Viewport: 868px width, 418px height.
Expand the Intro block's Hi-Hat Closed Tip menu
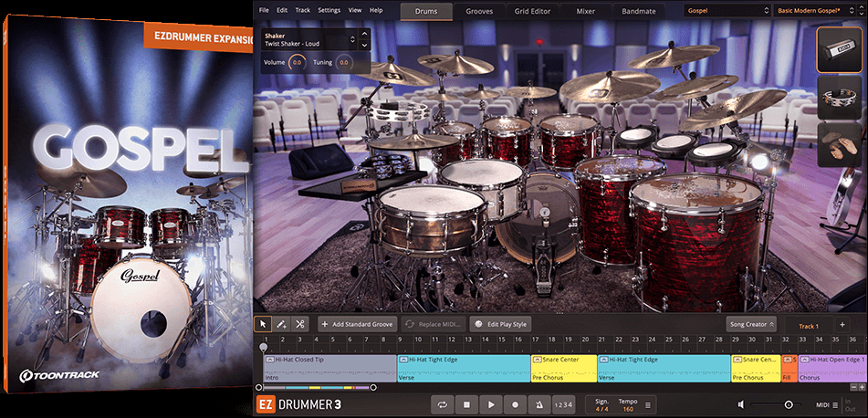tap(269, 360)
